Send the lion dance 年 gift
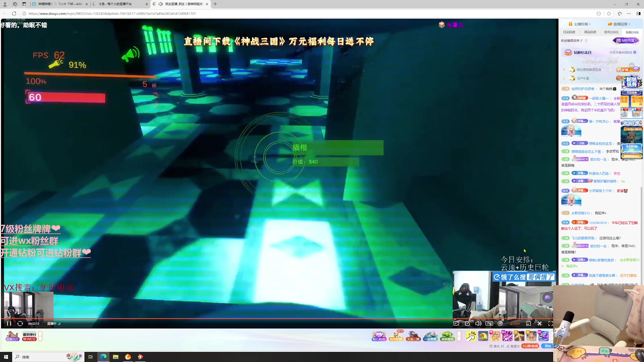644x362 pixels. point(495,336)
